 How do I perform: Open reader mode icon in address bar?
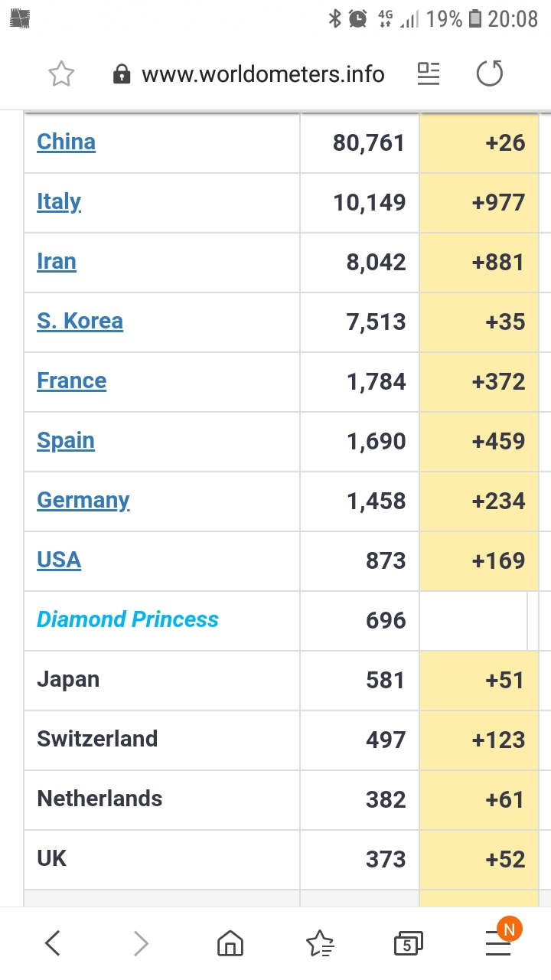point(429,74)
